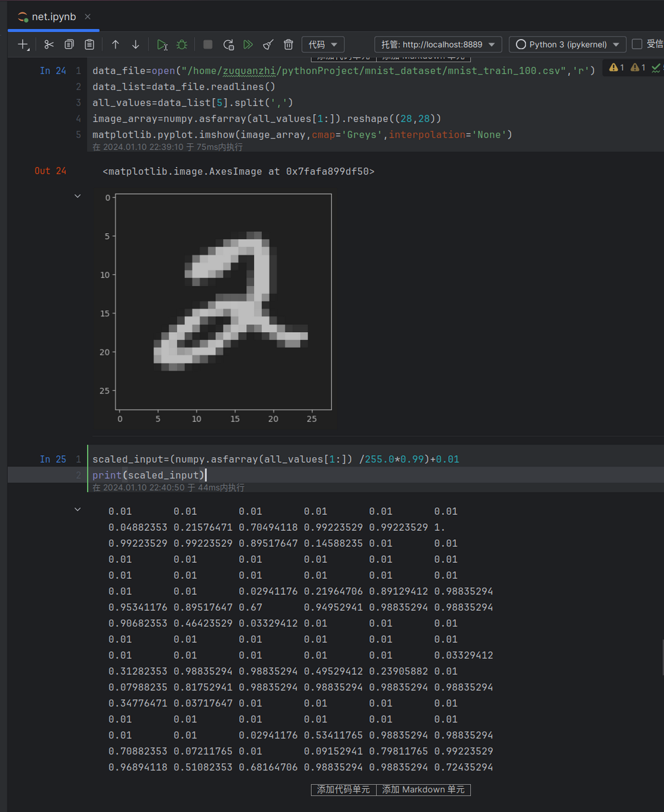Open the managed server localhost:8889 dropdown
Viewport: 664px width, 812px height.
click(438, 44)
